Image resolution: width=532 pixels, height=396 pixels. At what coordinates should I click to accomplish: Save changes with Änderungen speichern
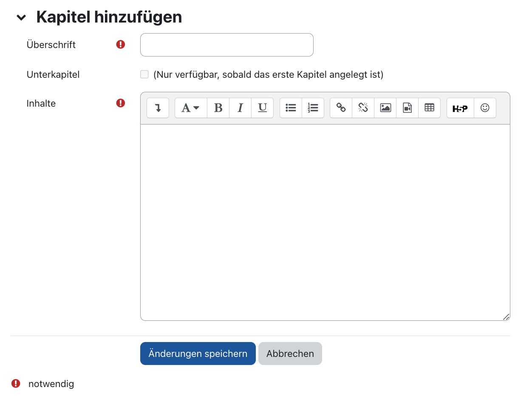click(198, 353)
